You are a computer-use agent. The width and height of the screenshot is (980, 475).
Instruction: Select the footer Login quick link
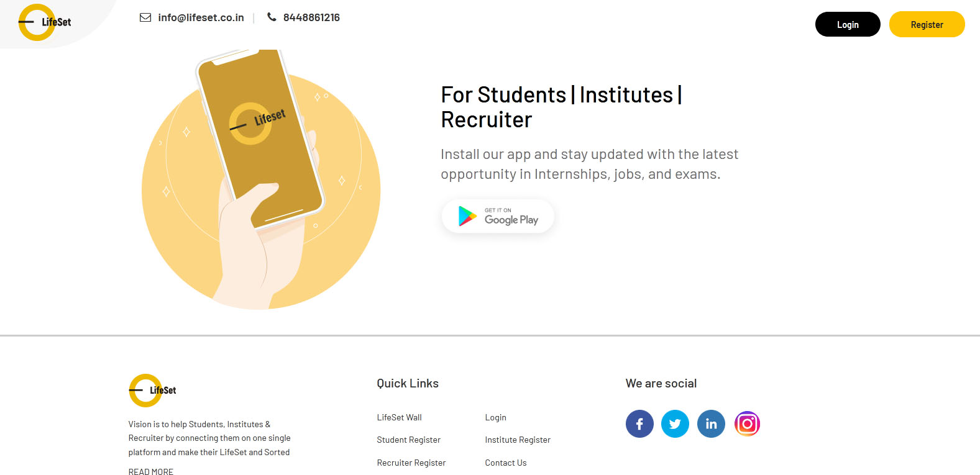[495, 417]
